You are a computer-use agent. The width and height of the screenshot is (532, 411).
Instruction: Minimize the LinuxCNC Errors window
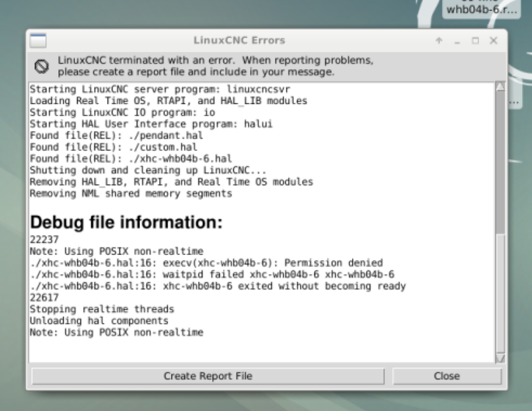tap(457, 41)
